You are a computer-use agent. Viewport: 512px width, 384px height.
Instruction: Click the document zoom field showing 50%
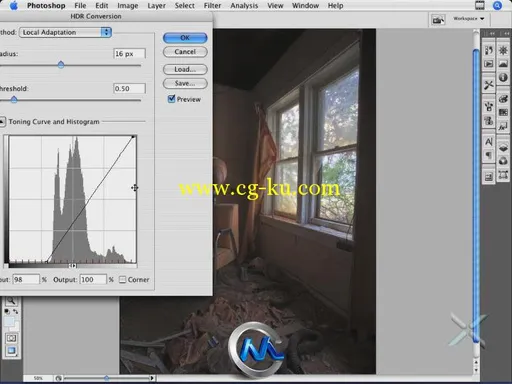tap(38, 378)
